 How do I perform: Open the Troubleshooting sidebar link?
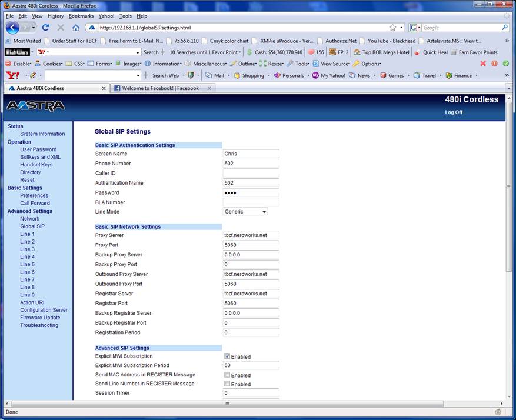point(39,325)
